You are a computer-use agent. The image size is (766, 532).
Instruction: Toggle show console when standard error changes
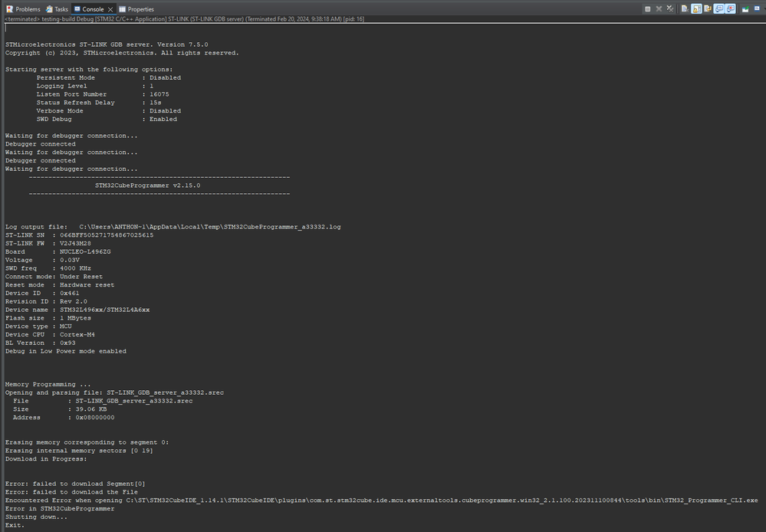coord(730,9)
